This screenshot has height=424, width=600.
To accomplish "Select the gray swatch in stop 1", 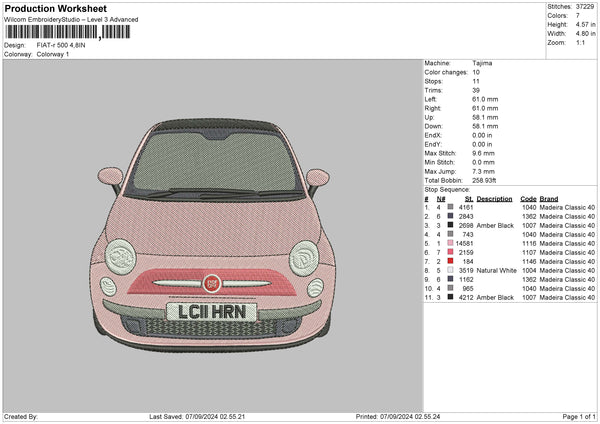I will coord(451,207).
